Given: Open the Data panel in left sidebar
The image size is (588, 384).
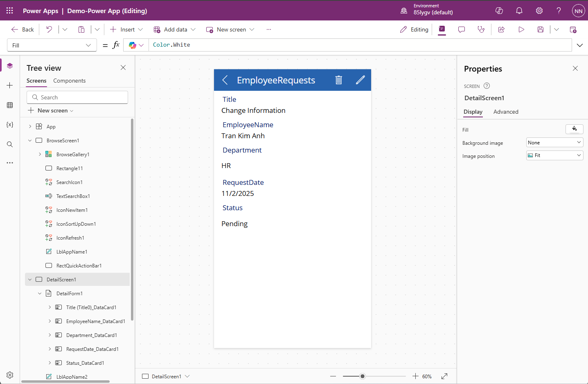Looking at the screenshot, I should (10, 105).
